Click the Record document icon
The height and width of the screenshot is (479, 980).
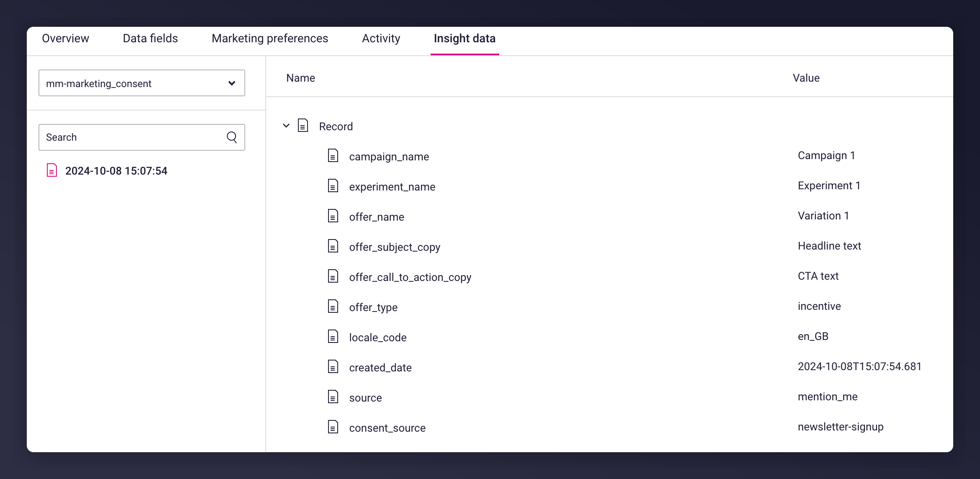click(x=303, y=126)
